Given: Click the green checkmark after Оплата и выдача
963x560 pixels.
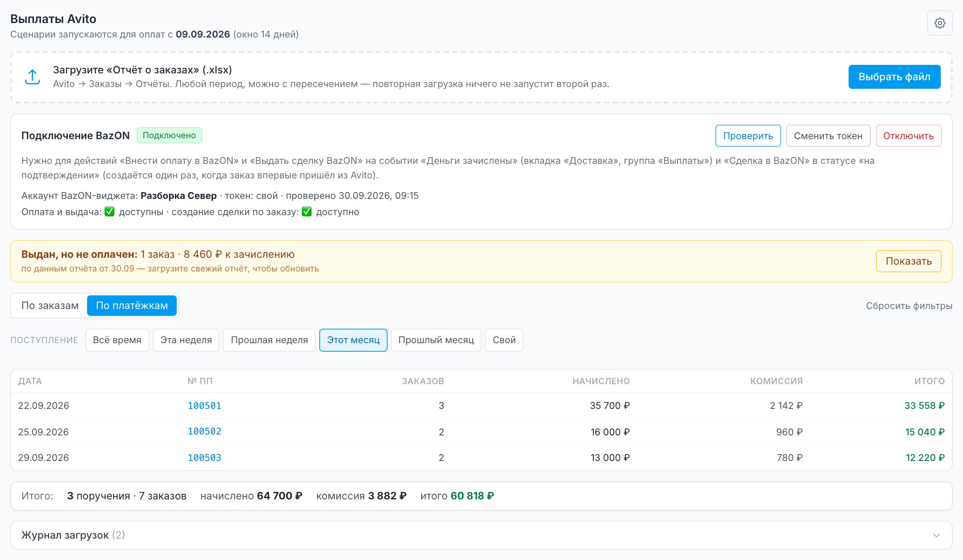Looking at the screenshot, I should tap(110, 212).
